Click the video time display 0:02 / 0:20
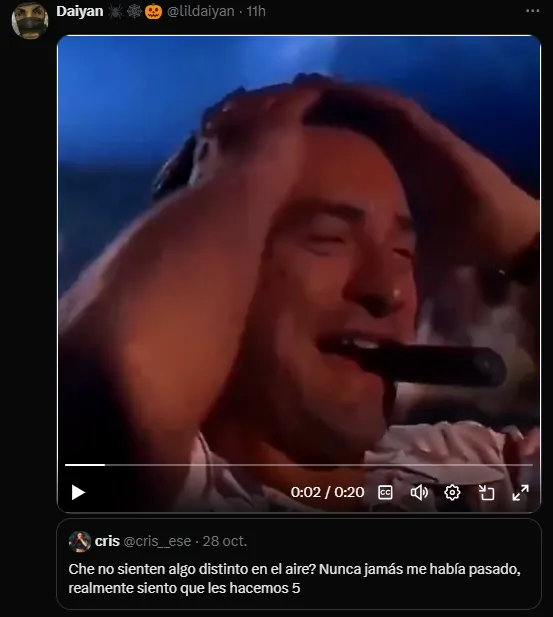Viewport: 553px width, 617px height. [327, 492]
